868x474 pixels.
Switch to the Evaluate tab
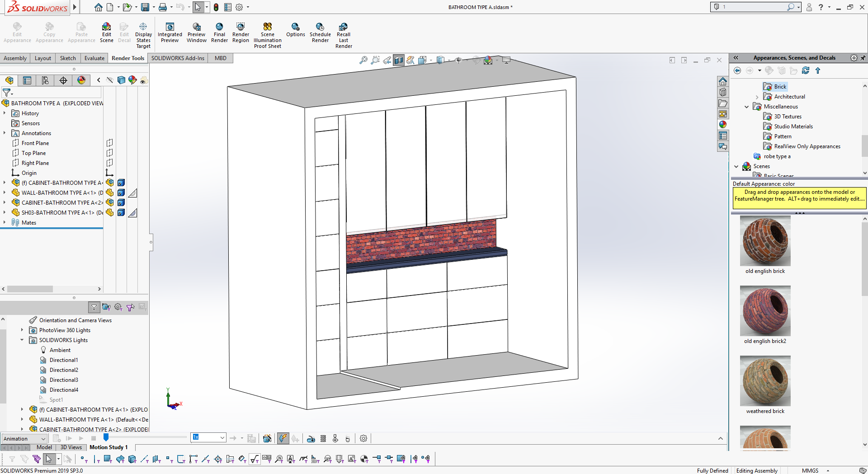(x=94, y=58)
